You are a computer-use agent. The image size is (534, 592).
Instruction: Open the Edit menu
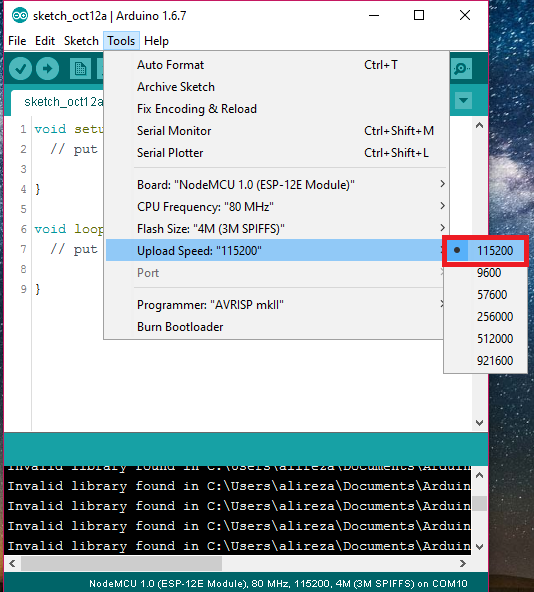(x=45, y=41)
